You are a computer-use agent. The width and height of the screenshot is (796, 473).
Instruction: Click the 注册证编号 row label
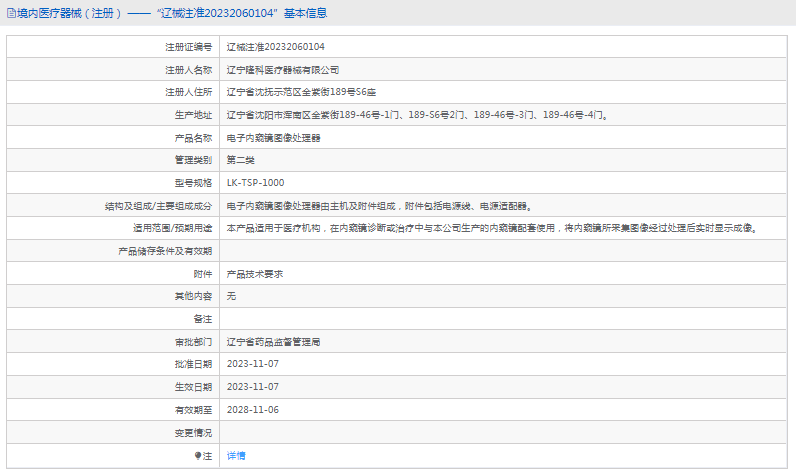click(x=188, y=47)
